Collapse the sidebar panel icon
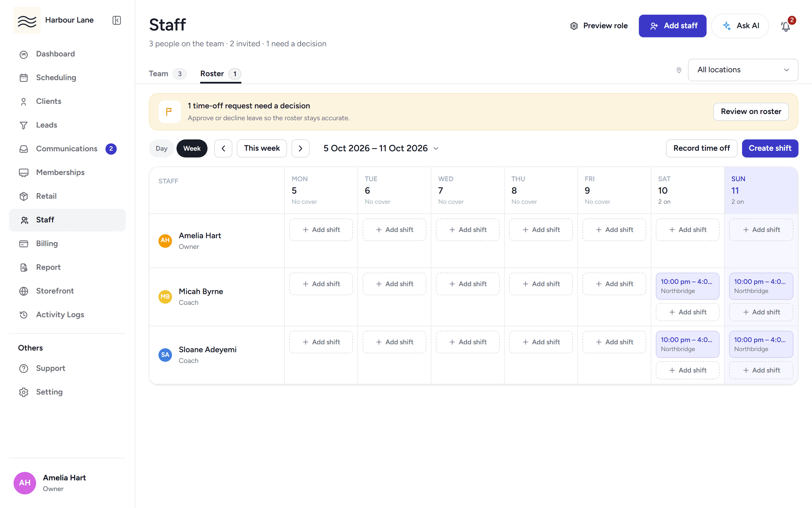 coord(116,20)
